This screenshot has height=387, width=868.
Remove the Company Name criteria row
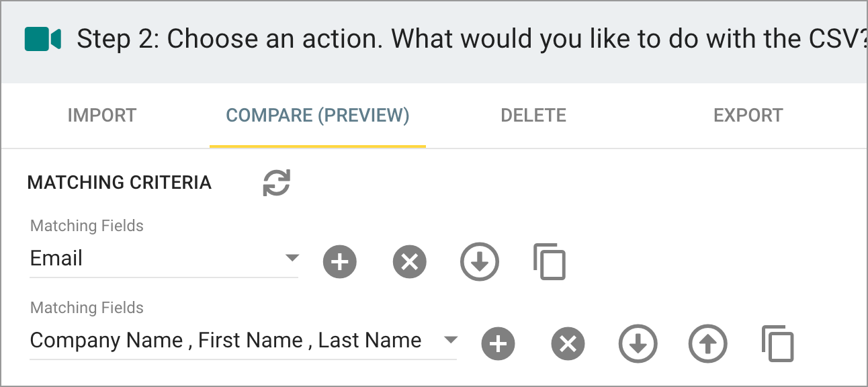coord(568,344)
